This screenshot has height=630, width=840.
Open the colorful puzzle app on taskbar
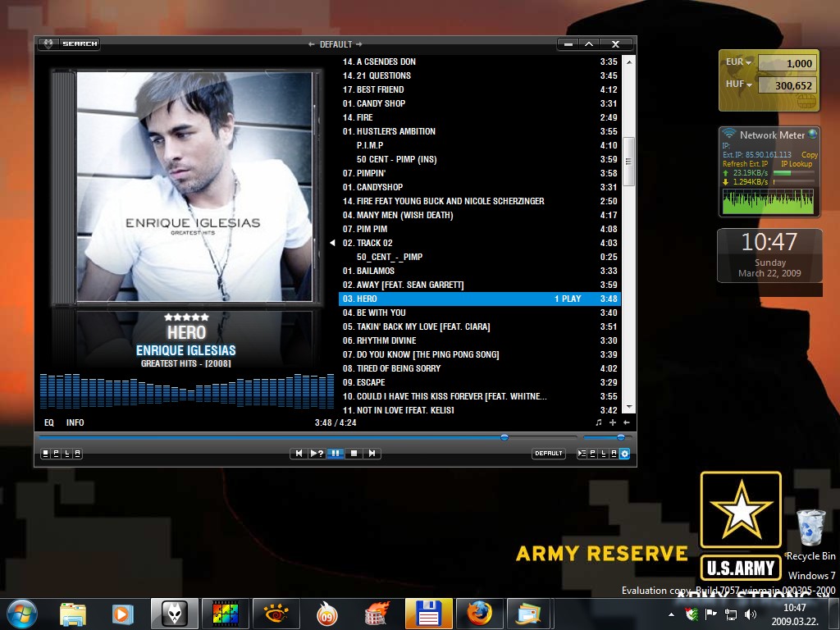[225, 614]
